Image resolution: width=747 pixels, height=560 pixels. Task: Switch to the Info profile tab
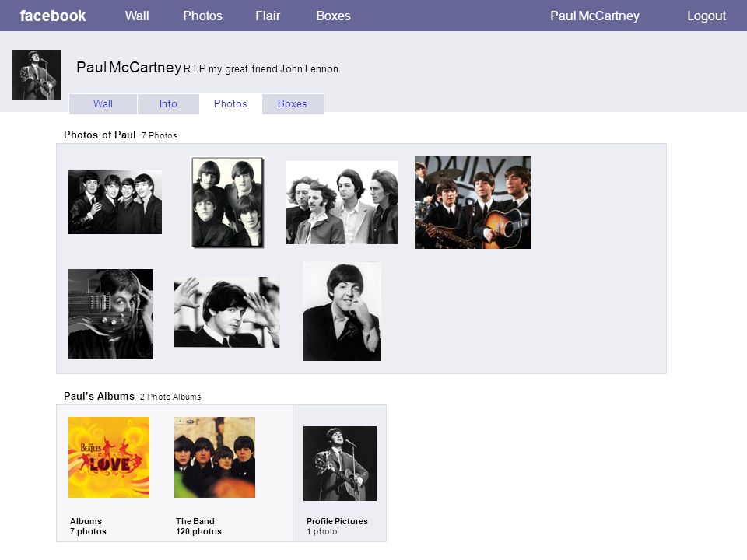(168, 103)
